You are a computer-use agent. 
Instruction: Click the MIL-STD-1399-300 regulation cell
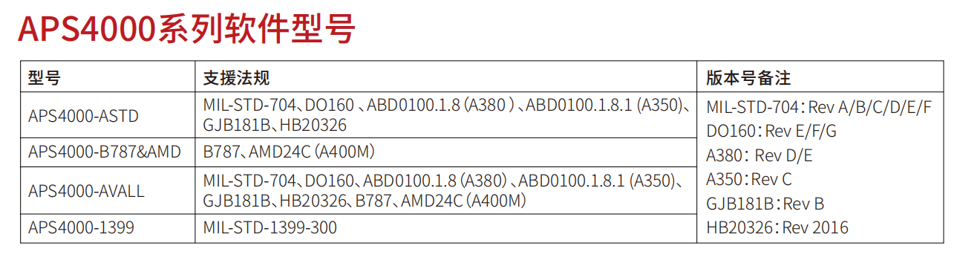(x=269, y=227)
